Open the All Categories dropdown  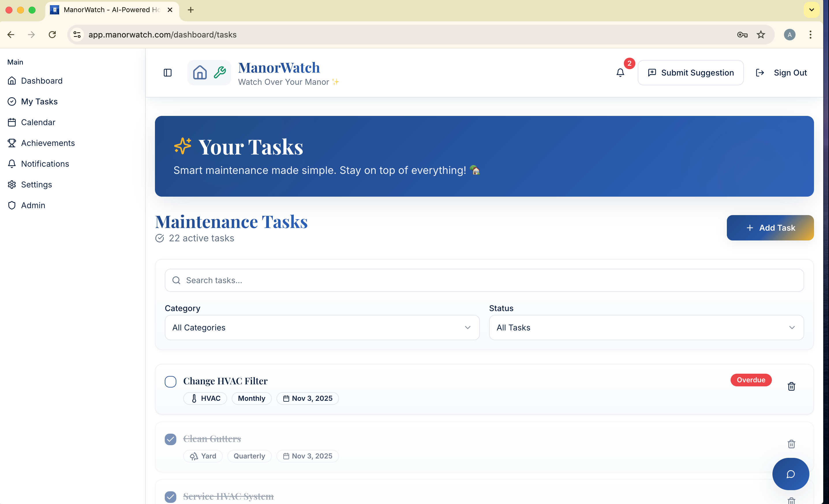[x=322, y=328]
